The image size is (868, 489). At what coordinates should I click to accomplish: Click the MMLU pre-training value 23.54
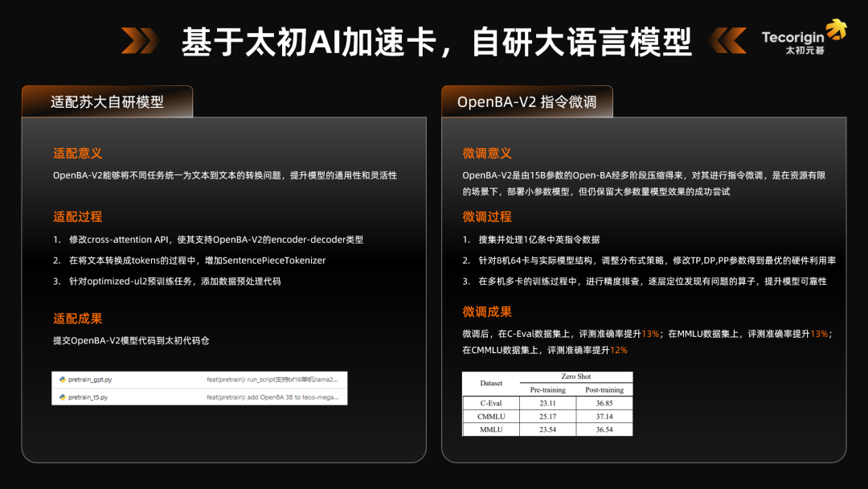[548, 429]
